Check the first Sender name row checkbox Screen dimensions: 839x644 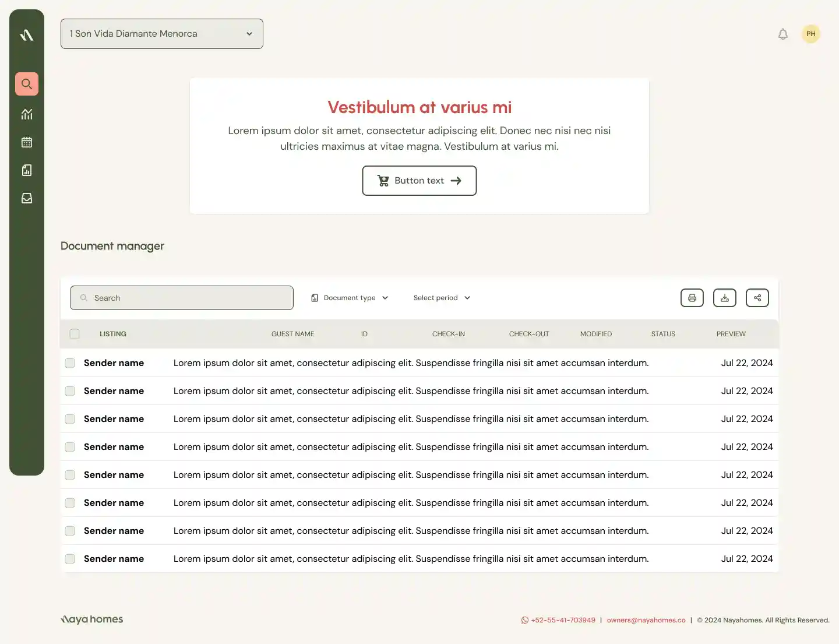click(x=70, y=363)
